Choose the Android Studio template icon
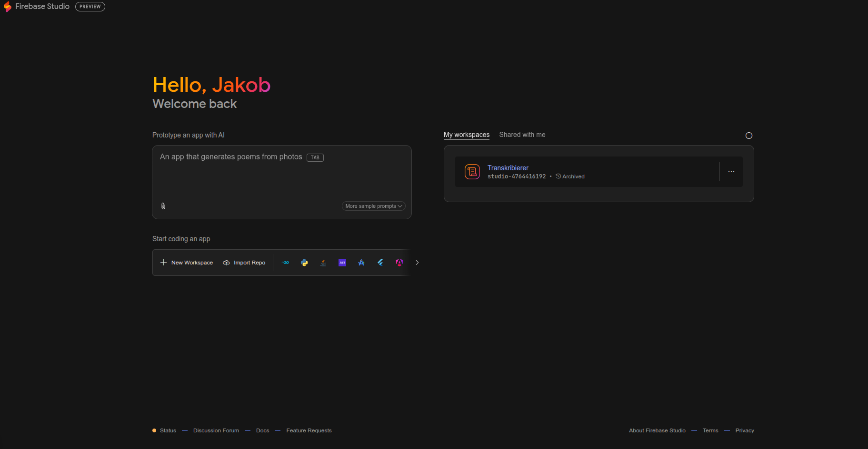868x449 pixels. point(361,263)
